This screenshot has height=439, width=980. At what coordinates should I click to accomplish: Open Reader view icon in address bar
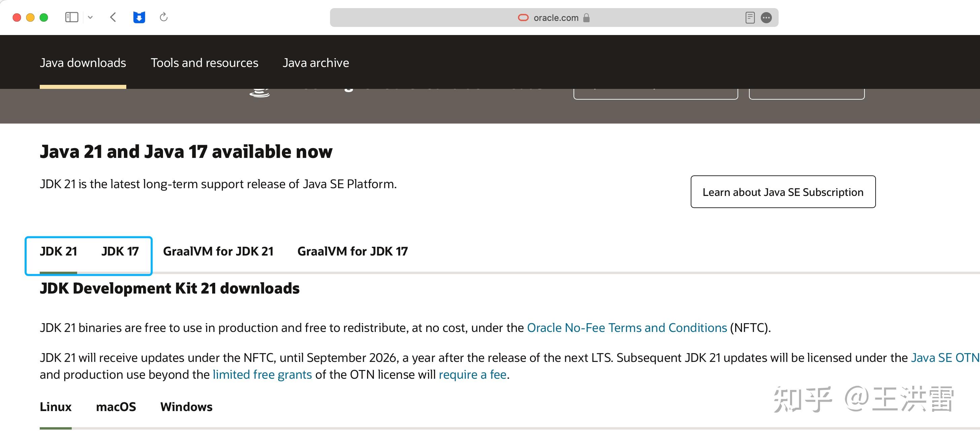[x=750, y=18]
